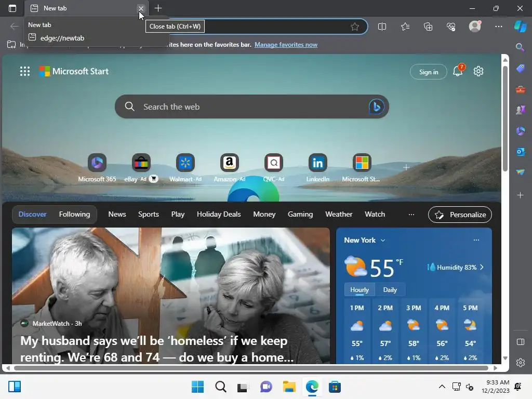This screenshot has height=399, width=532.
Task: Switch to the Following tab
Action: [74, 214]
